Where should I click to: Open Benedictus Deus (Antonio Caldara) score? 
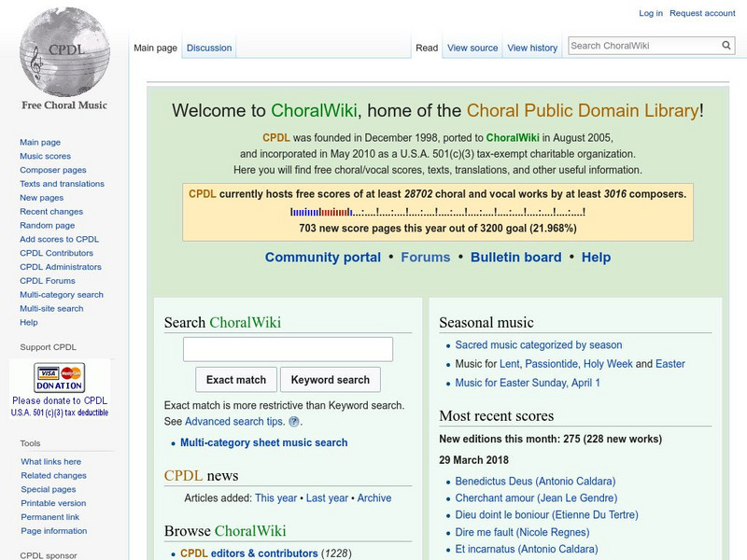[x=535, y=481]
